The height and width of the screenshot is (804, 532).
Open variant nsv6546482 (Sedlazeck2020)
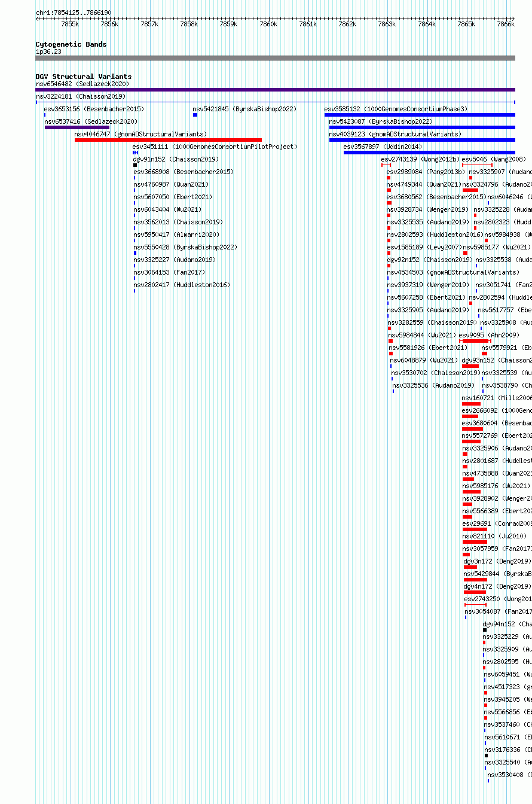coord(82,84)
